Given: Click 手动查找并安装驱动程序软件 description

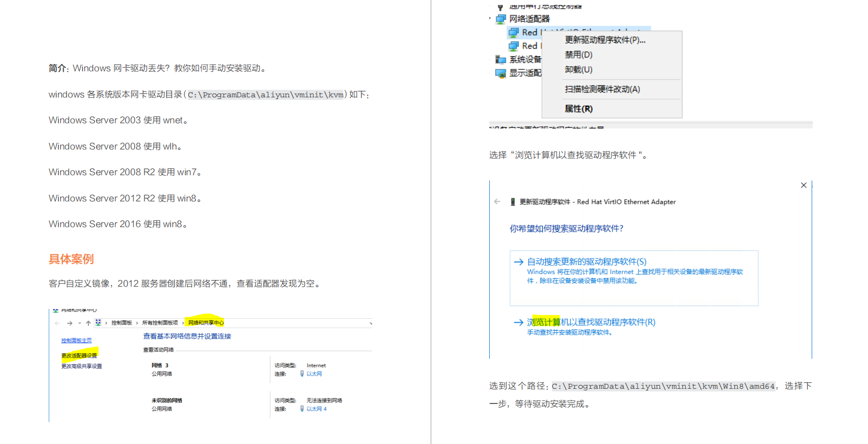Looking at the screenshot, I should [x=569, y=332].
